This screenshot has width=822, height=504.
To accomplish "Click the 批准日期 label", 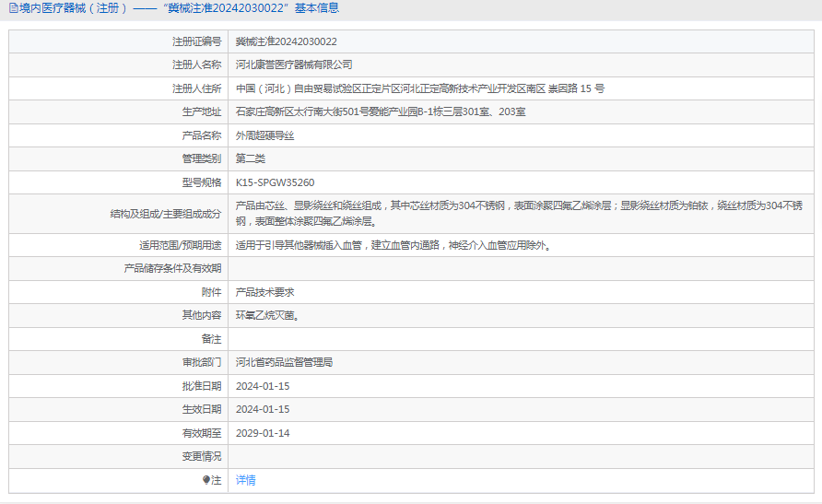I will (201, 386).
